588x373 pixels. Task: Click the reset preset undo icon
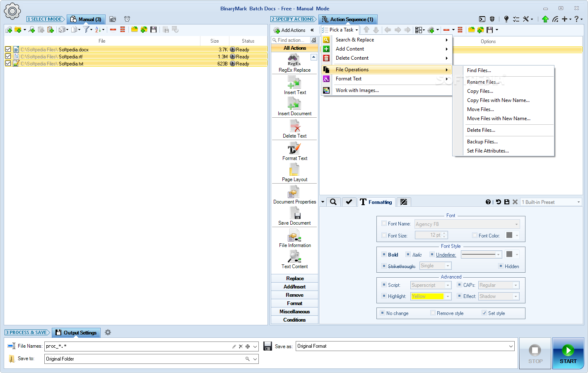click(x=499, y=202)
